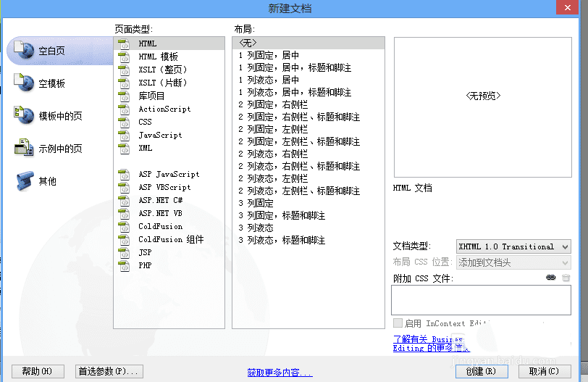Pick layout 2 列固定，右侧栏
The width and height of the screenshot is (588, 382).
click(273, 104)
